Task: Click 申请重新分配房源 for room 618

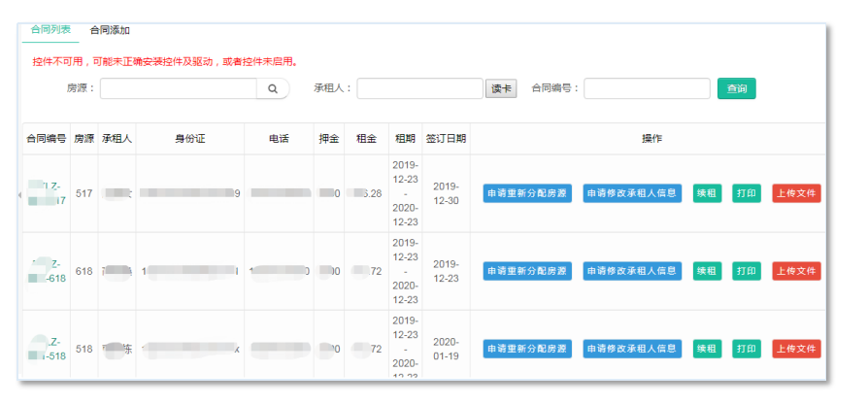Action: click(527, 271)
